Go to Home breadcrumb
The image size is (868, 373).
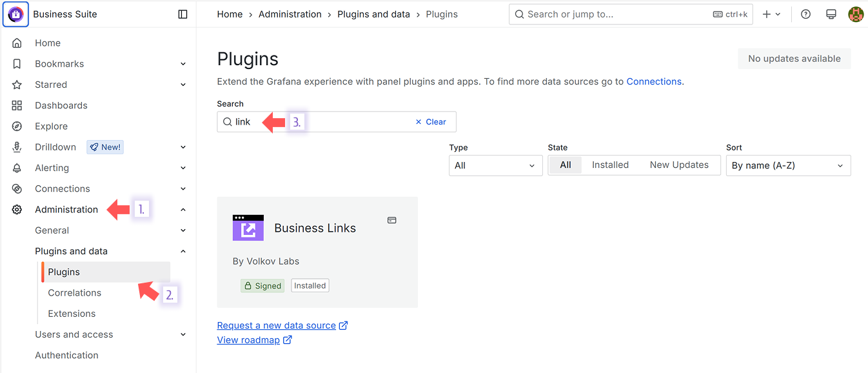pos(230,14)
